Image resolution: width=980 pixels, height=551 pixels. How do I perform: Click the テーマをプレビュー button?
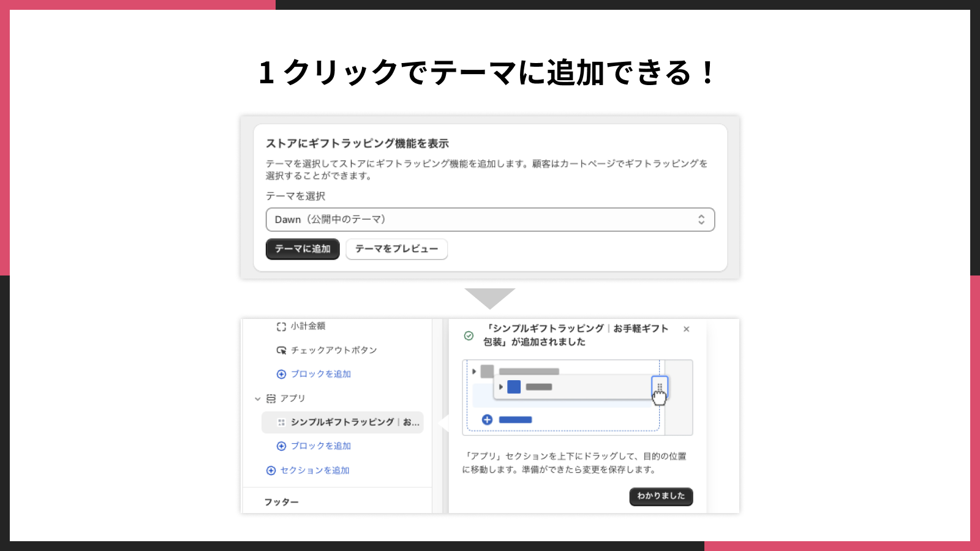tap(396, 249)
